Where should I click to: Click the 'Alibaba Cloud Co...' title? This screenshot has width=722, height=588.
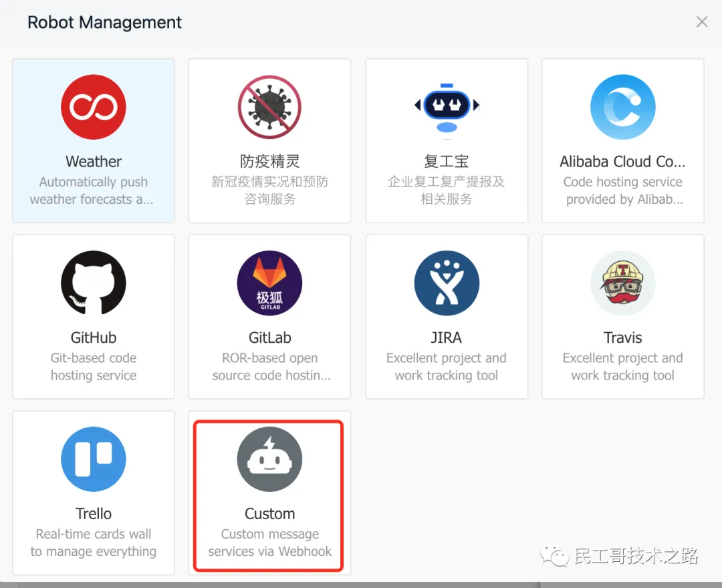(622, 162)
